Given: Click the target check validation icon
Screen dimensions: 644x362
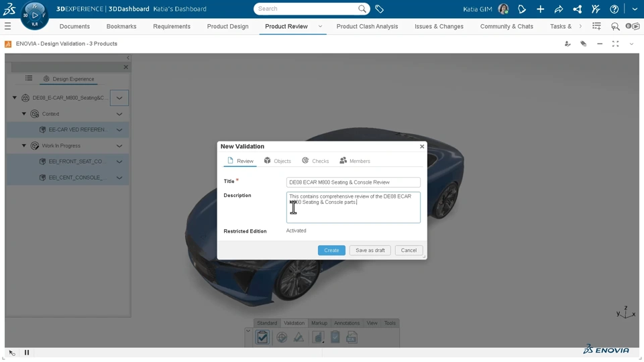Looking at the screenshot, I should point(282,337).
